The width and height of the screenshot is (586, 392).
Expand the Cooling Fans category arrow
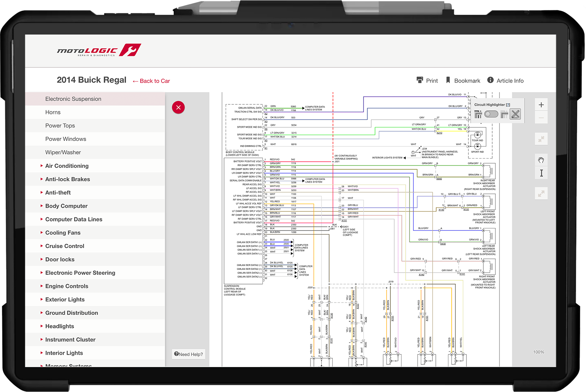[x=42, y=233]
